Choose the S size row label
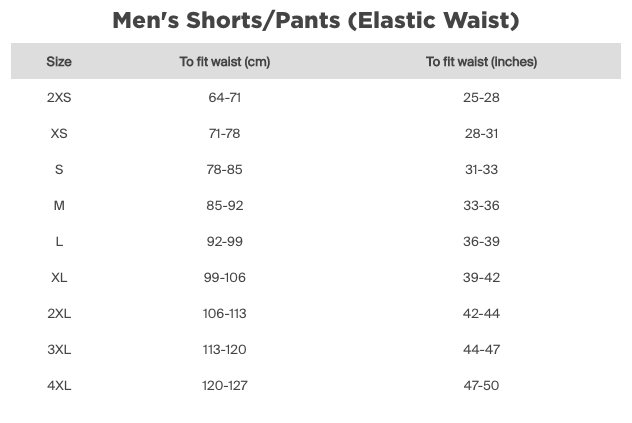Screen dimensions: 632x423 [59, 170]
